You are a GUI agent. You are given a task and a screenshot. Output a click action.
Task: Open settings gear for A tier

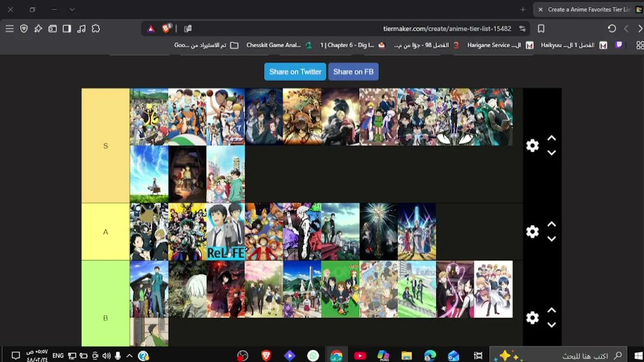click(532, 232)
